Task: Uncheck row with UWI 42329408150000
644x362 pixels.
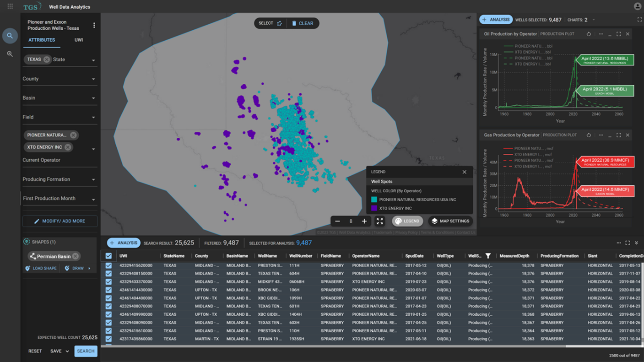Action: (x=108, y=274)
